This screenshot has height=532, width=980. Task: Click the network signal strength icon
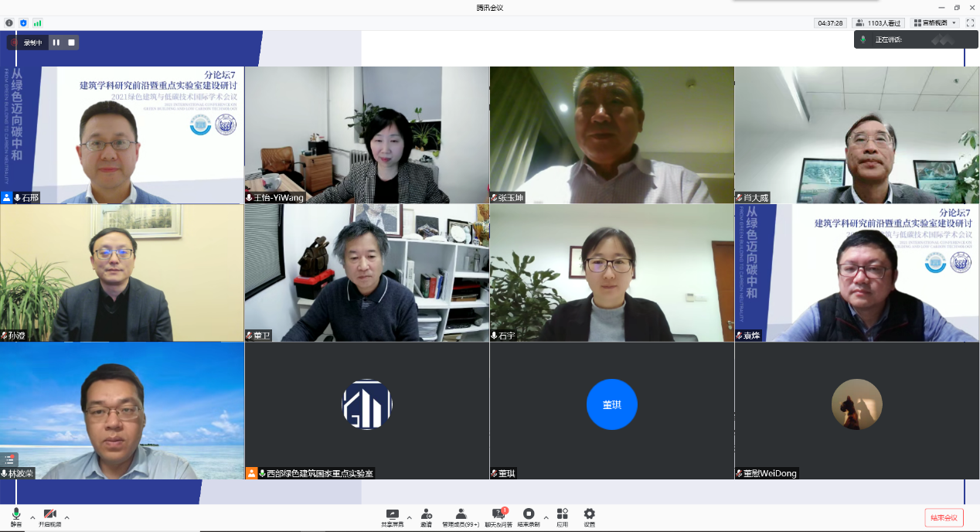(x=37, y=23)
